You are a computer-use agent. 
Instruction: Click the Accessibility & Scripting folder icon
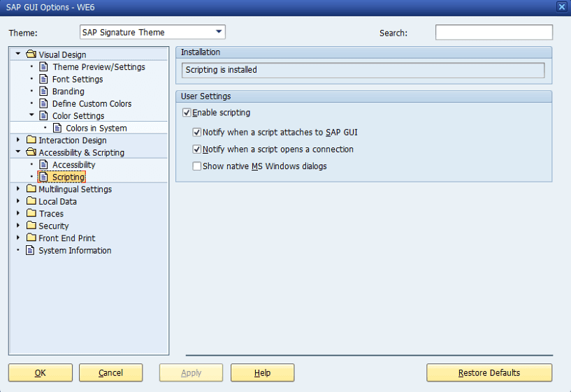(31, 152)
